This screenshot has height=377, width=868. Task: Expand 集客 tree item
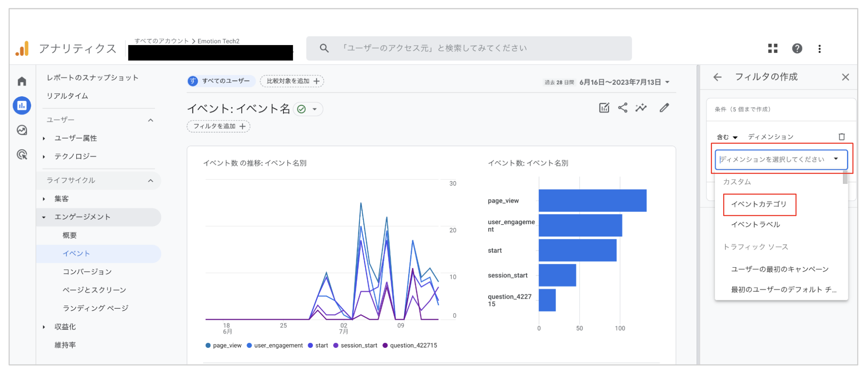point(44,199)
